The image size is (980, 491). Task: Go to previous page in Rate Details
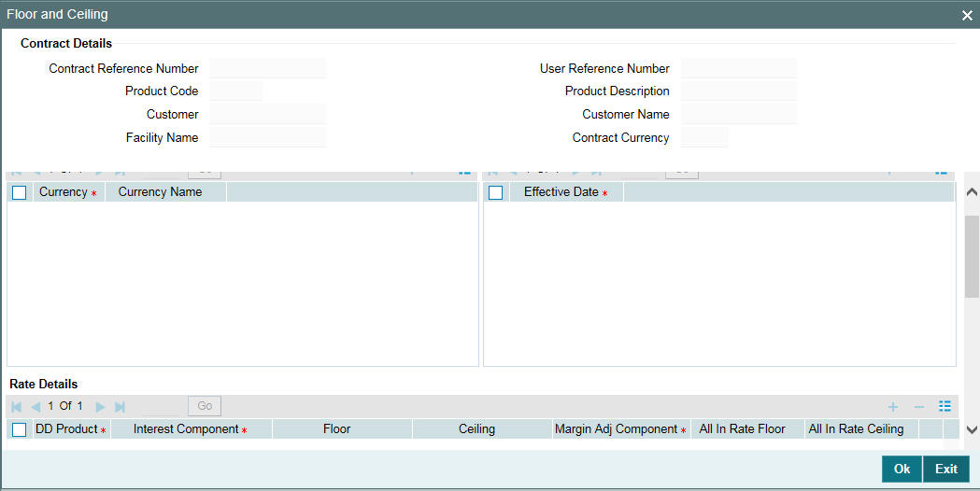click(36, 407)
